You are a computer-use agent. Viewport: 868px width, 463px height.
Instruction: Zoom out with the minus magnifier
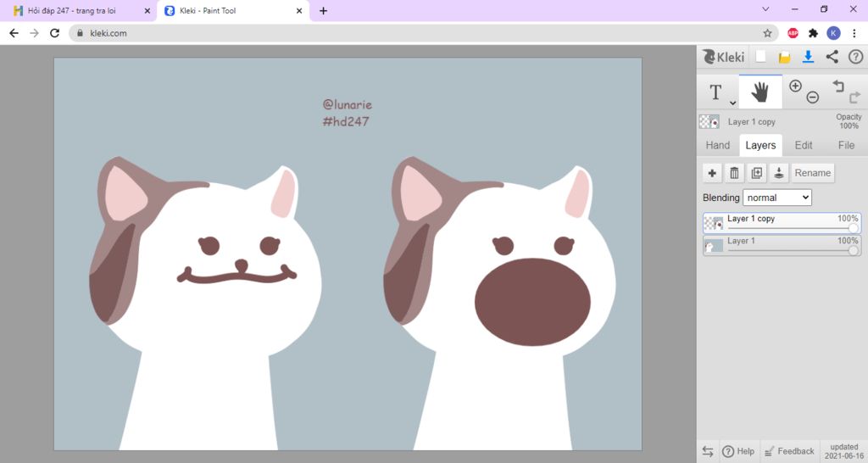click(x=812, y=98)
